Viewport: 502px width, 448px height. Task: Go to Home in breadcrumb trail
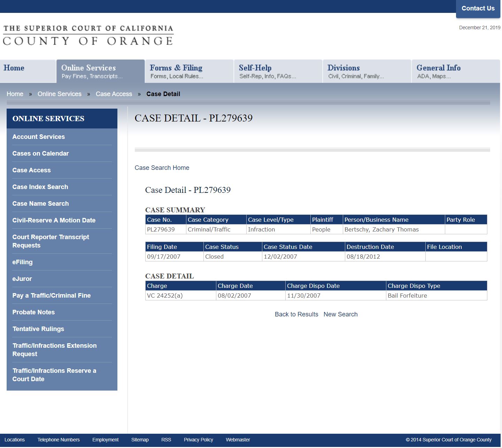(x=15, y=94)
